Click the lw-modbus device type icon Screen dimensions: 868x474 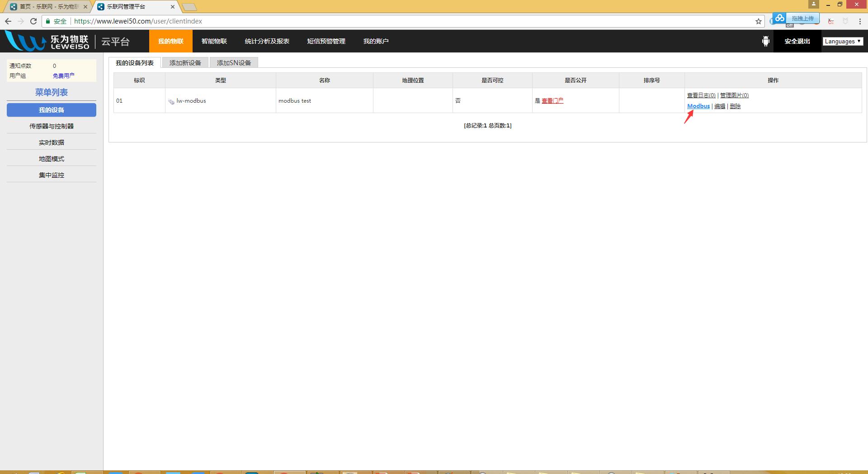point(171,101)
